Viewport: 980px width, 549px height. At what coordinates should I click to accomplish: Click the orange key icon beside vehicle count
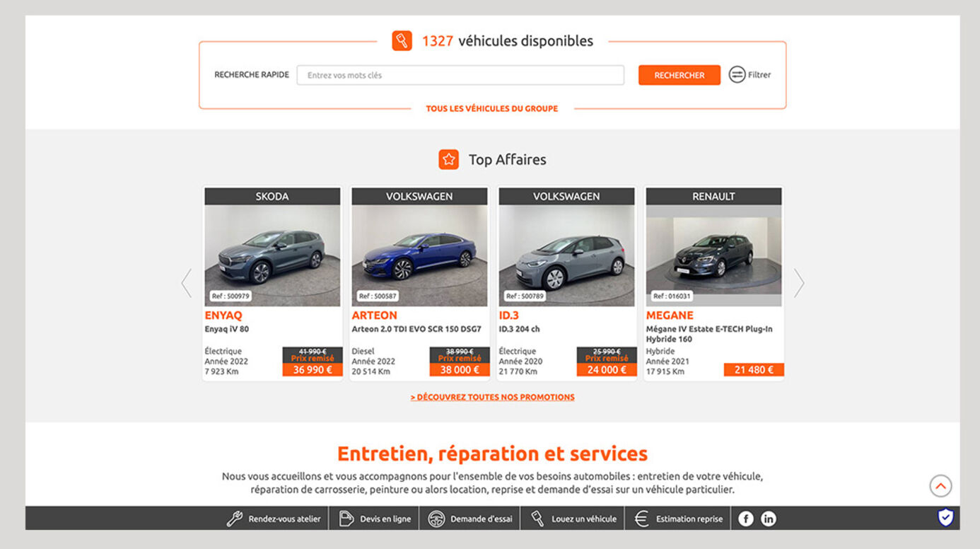402,41
